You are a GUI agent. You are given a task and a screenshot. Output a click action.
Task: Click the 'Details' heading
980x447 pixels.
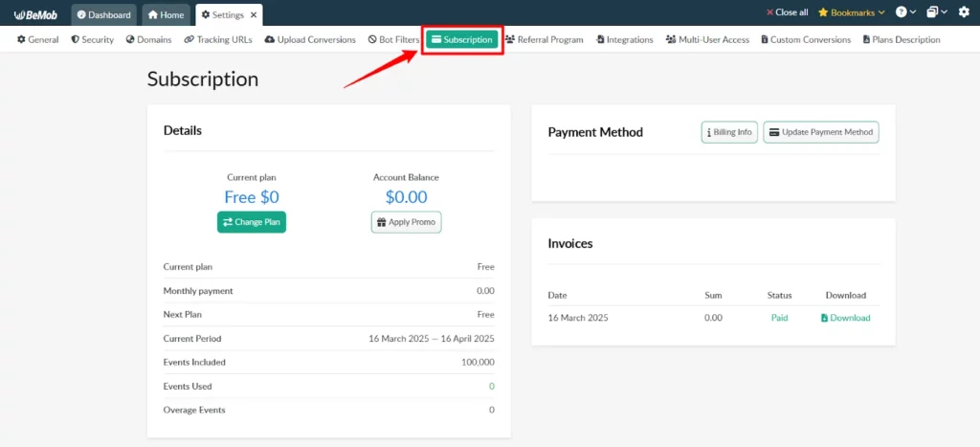[x=183, y=131]
